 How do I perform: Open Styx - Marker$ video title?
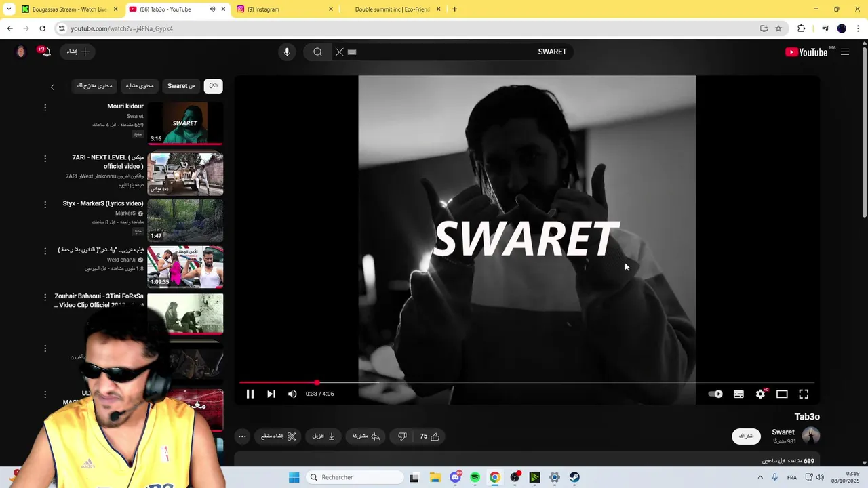[x=103, y=204]
